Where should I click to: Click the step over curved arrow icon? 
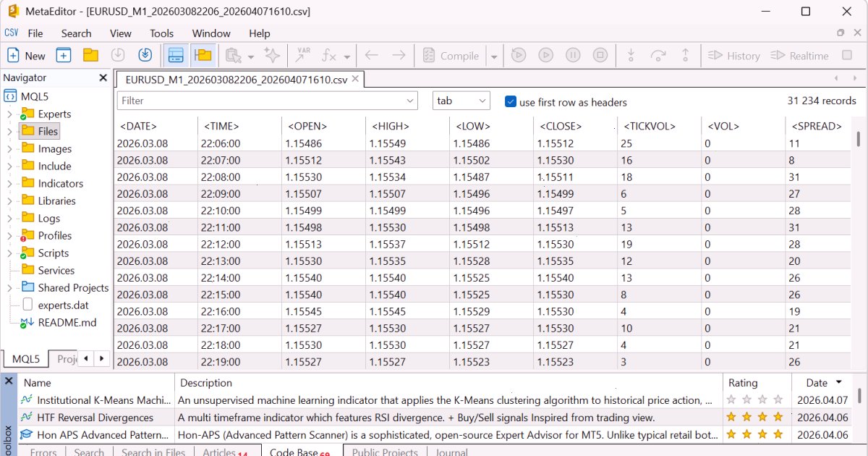(x=658, y=56)
